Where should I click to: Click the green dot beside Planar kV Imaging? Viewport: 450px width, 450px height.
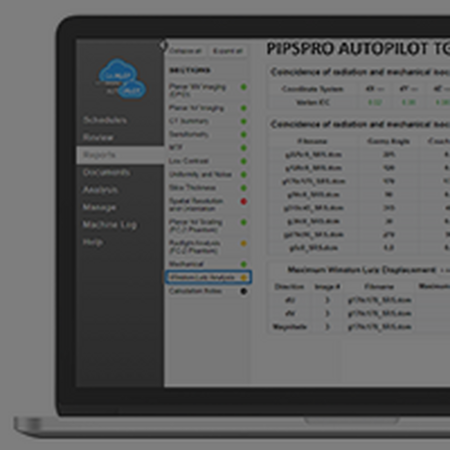(x=244, y=108)
